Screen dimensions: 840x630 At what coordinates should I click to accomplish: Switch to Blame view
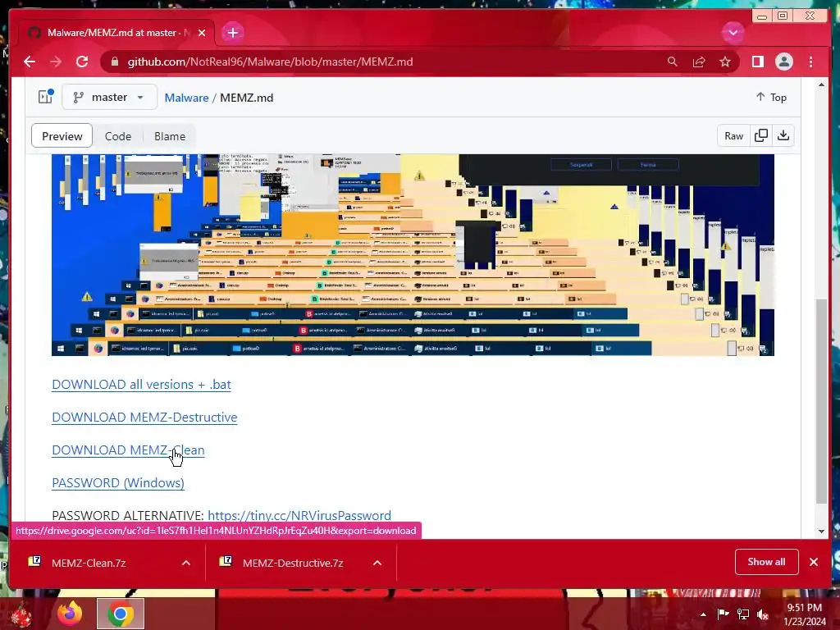(x=170, y=136)
